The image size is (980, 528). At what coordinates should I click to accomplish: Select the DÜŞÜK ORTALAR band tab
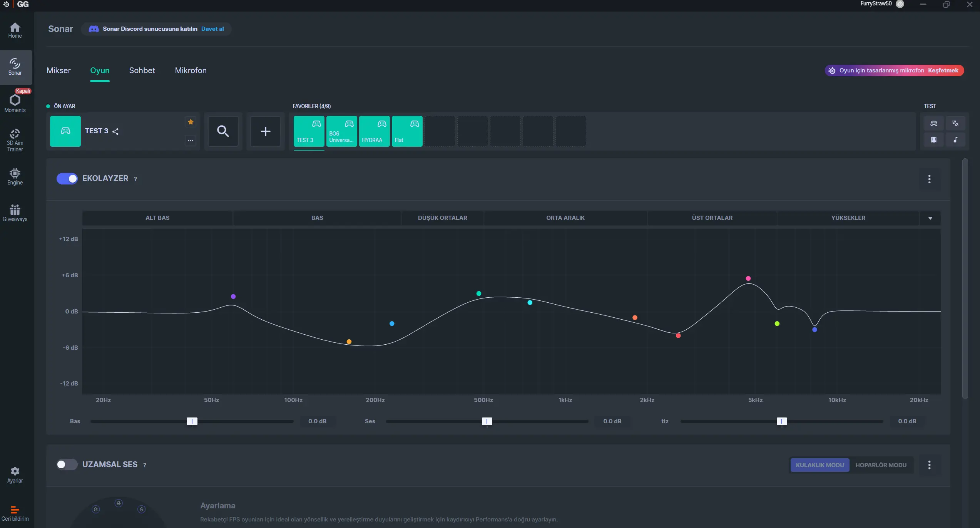point(443,218)
